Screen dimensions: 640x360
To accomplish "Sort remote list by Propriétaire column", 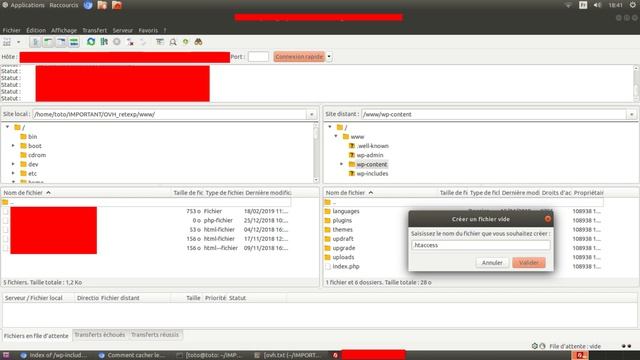I will (x=588, y=193).
